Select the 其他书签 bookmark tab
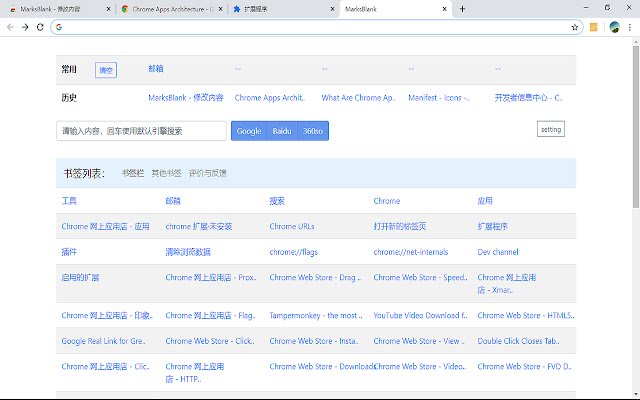 tap(166, 173)
